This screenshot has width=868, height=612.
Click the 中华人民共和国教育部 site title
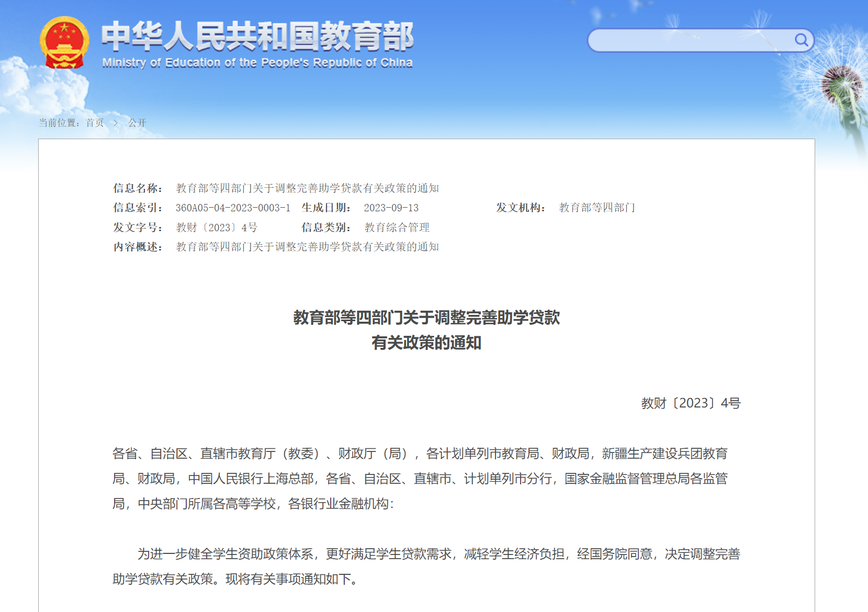click(x=257, y=37)
